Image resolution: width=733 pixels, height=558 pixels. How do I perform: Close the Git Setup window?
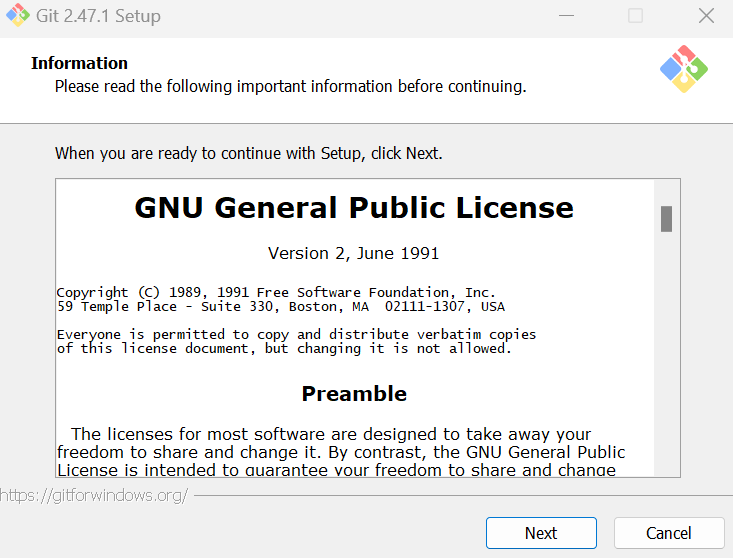(706, 15)
